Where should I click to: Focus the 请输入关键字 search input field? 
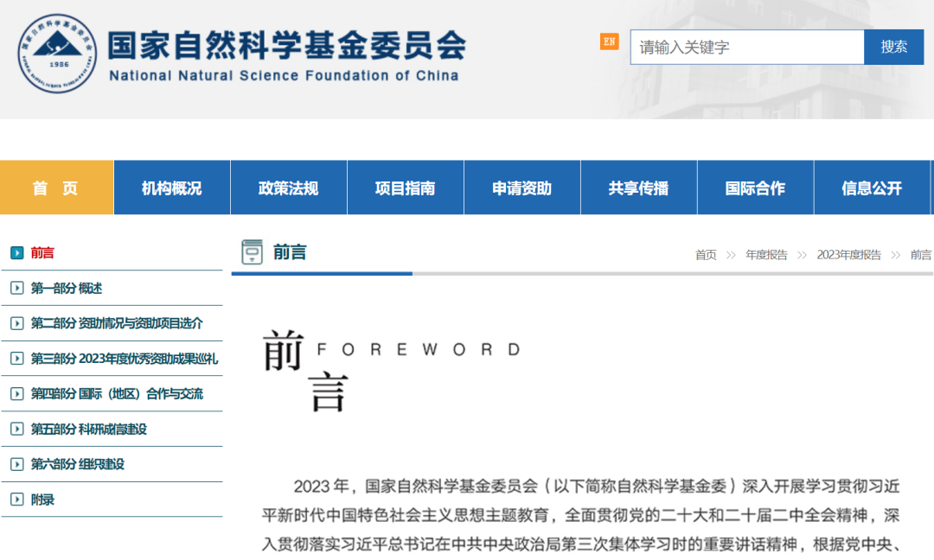746,48
